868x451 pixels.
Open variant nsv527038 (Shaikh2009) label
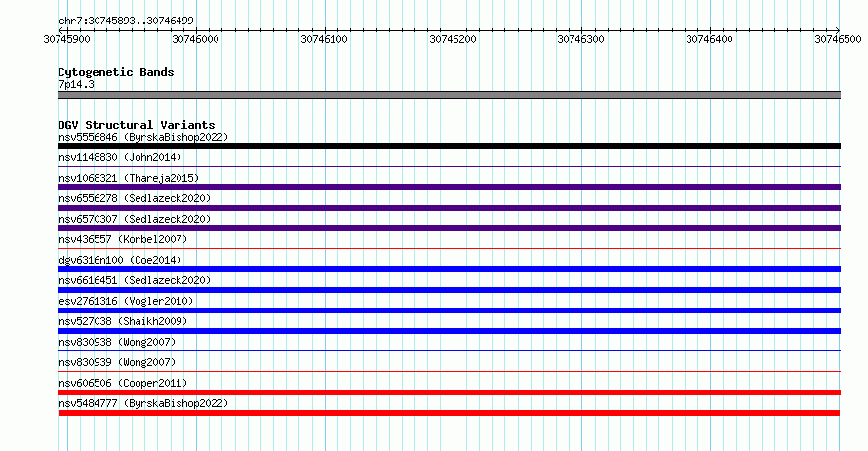point(123,321)
